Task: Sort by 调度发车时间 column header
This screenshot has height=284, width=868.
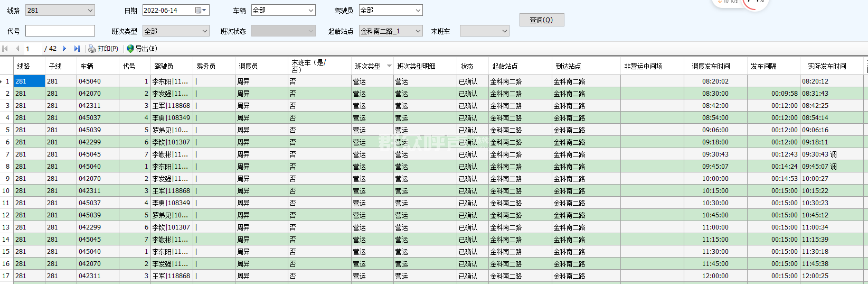Action: pyautogui.click(x=711, y=66)
